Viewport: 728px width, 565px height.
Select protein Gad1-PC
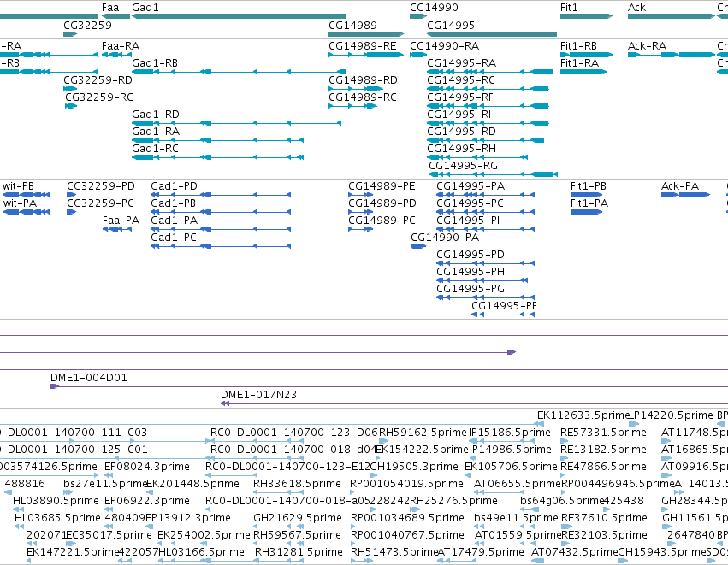click(x=221, y=246)
